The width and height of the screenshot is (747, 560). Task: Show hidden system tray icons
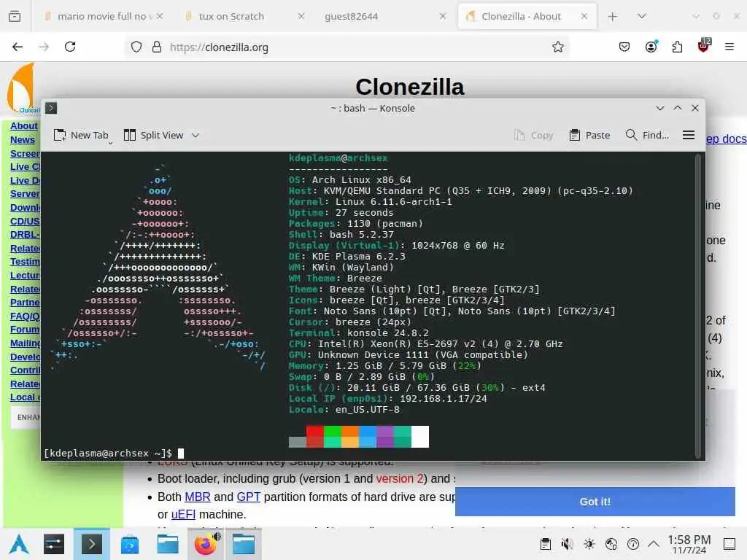coord(654,544)
